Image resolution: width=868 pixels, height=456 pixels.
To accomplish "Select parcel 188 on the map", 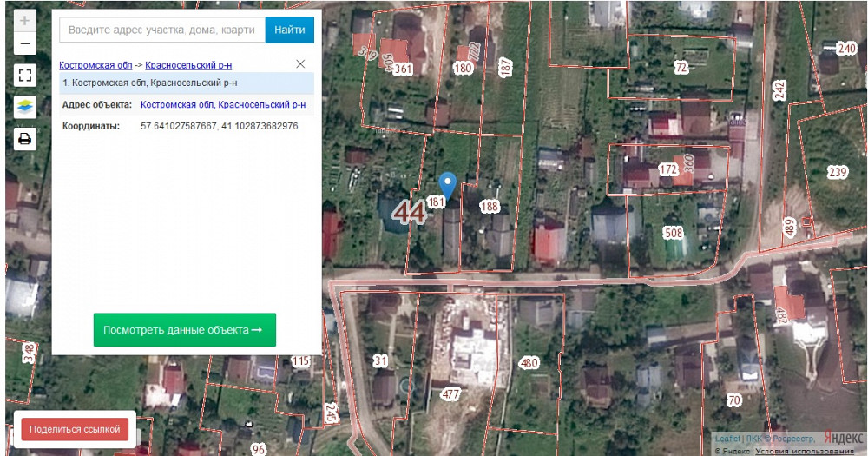I will (x=490, y=207).
